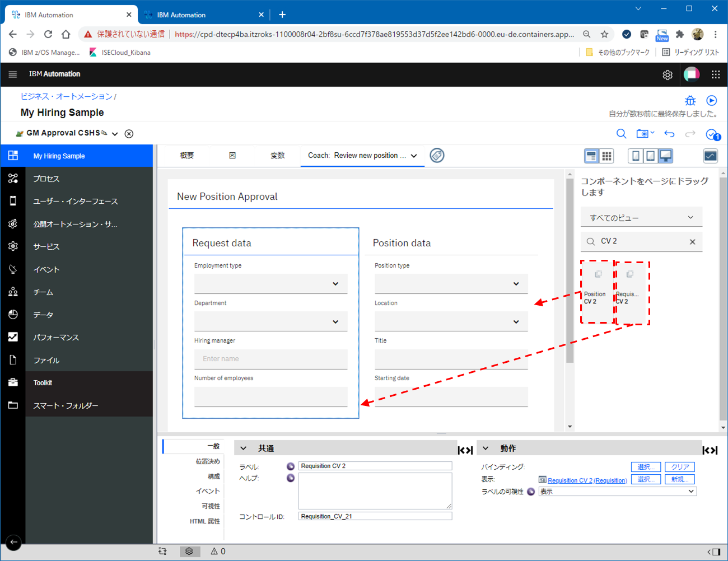Collapse the 動作 section
The width and height of the screenshot is (728, 561).
coord(486,448)
